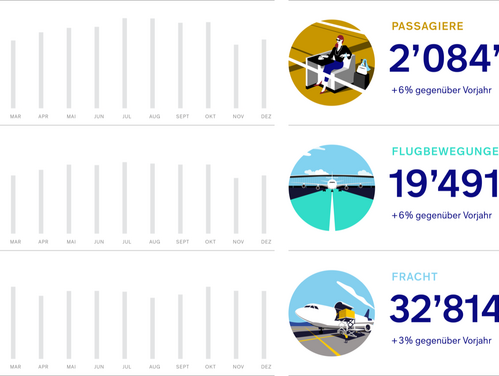Click the DEZ label in passenger chart

pyautogui.click(x=266, y=116)
